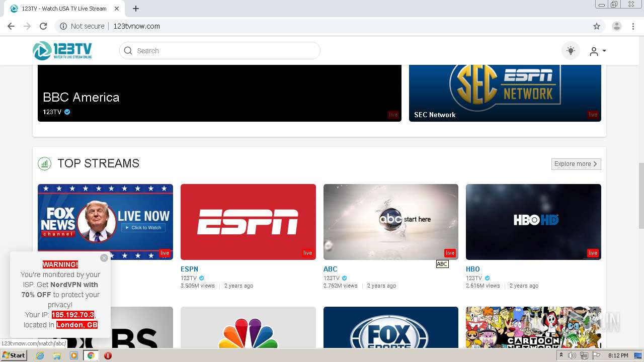
Task: Click the Search input field
Action: 219,51
